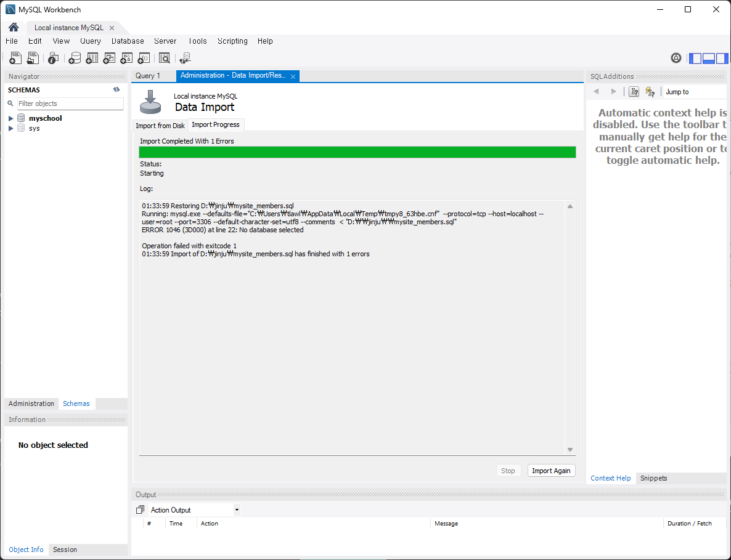Viewport: 731px width, 560px height.
Task: Create a new table icon
Action: (92, 58)
